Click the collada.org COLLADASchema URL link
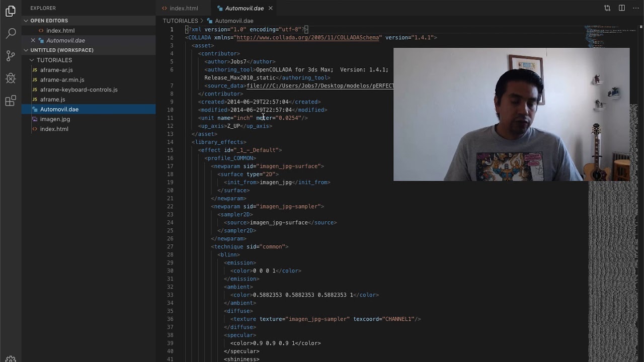The image size is (644, 362). [x=308, y=37]
